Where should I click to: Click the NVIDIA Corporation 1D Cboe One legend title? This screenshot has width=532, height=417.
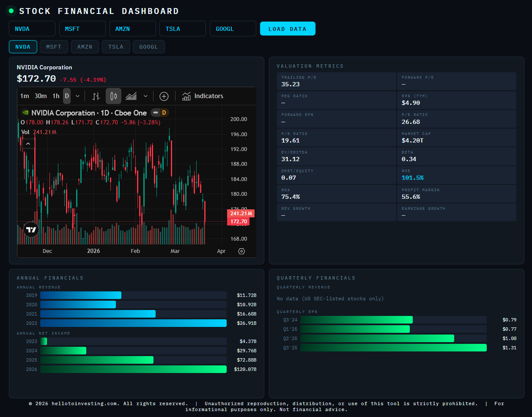[89, 113]
